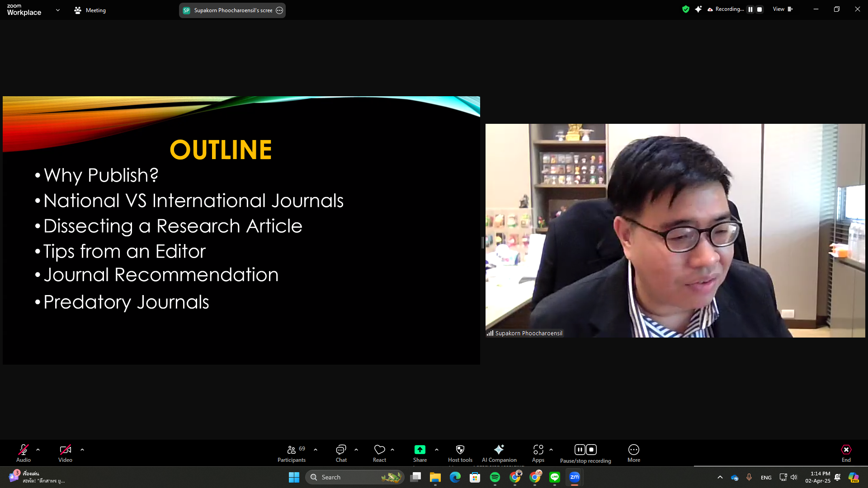Select the Meeting tab at top
The image size is (868, 488).
click(90, 10)
